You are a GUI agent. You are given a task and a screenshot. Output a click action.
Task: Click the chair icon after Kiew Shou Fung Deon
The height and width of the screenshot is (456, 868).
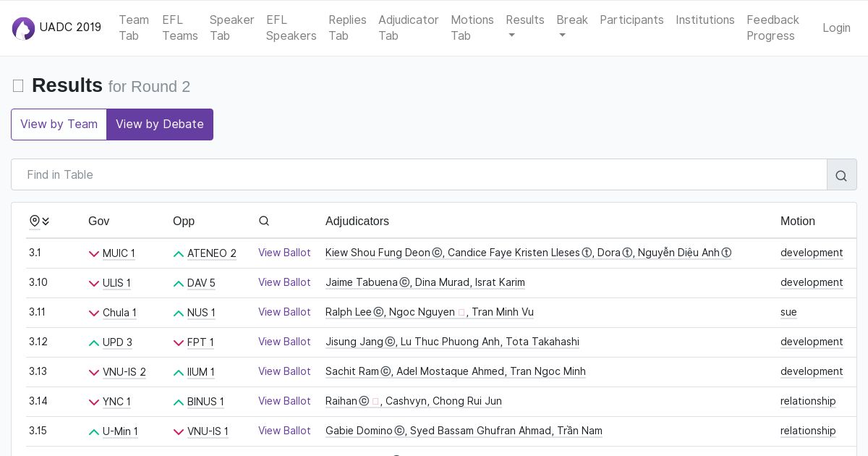point(437,253)
